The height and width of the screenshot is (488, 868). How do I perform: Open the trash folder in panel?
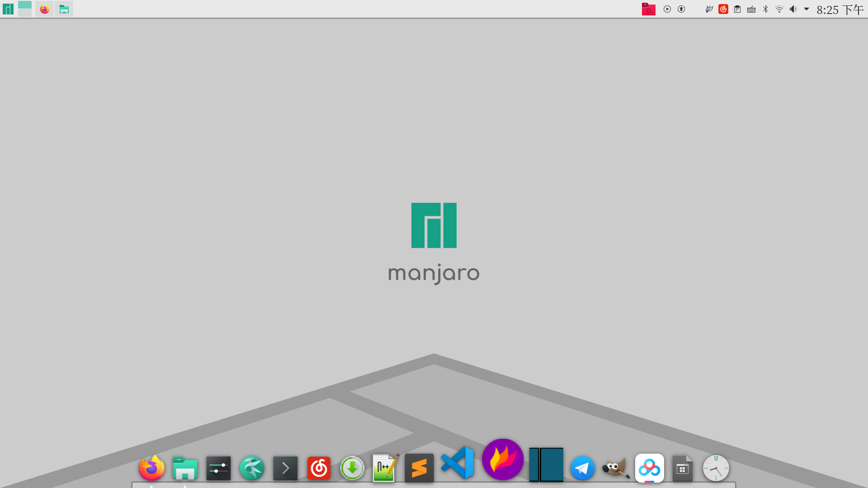(648, 9)
